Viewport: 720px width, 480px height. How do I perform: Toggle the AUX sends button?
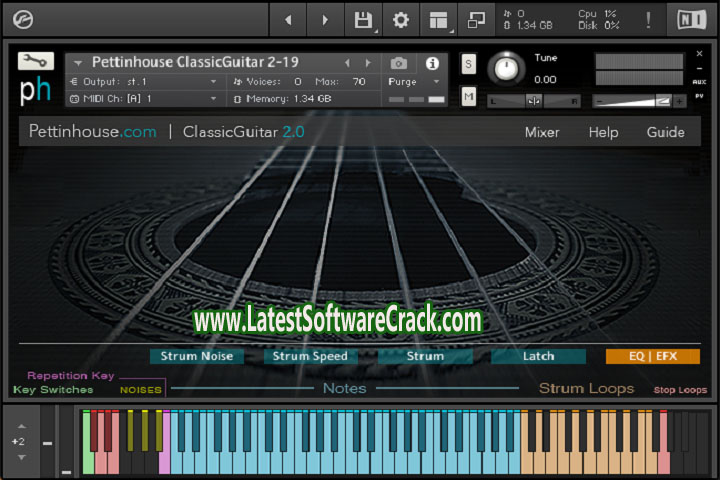(x=699, y=82)
